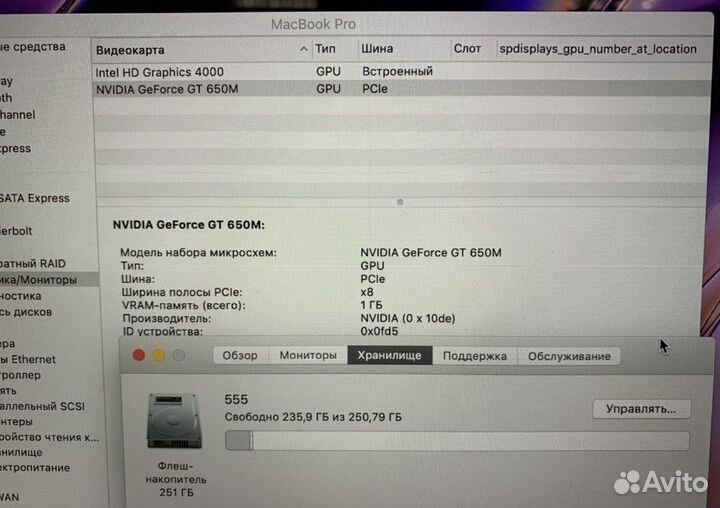The height and width of the screenshot is (508, 720).
Task: Open the Поддержка tab
Action: (475, 356)
